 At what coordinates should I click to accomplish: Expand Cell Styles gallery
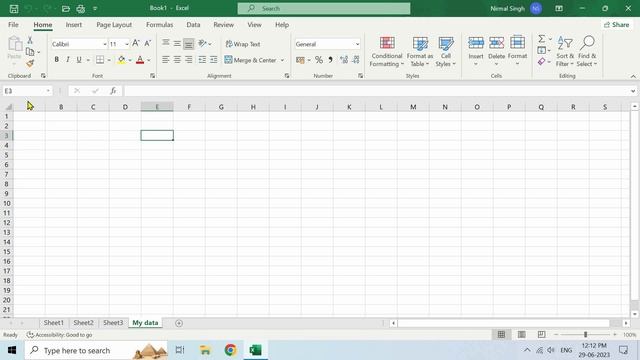445,52
